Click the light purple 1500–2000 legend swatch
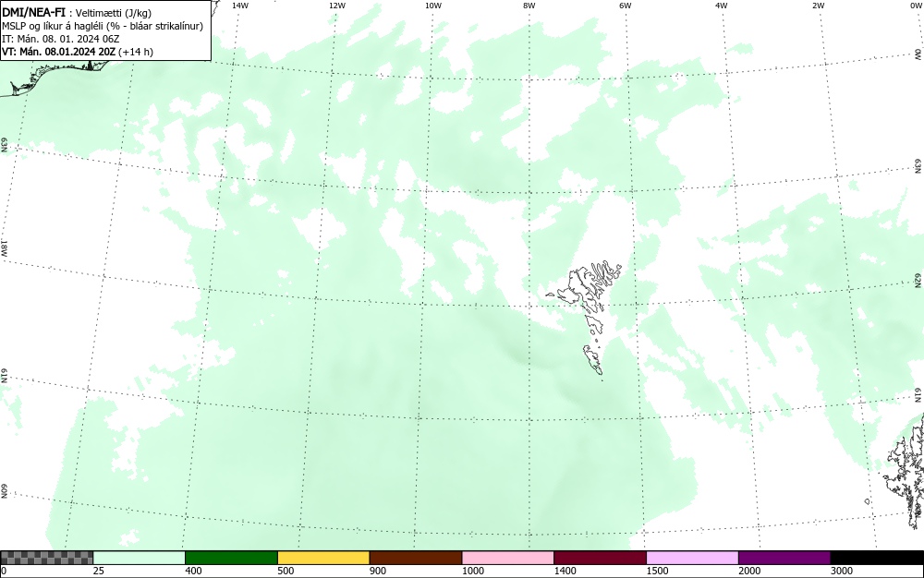This screenshot has width=924, height=578. (692, 558)
